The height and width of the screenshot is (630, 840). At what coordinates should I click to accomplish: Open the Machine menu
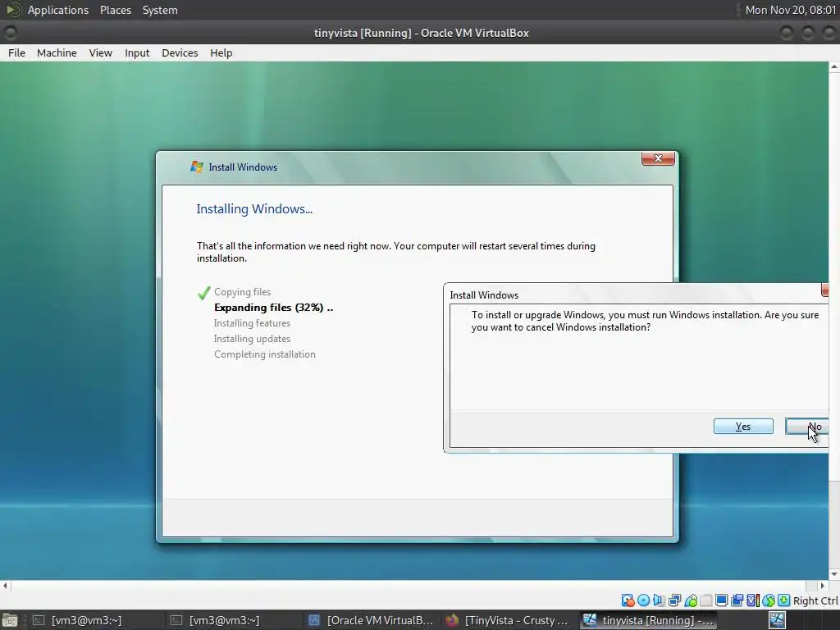tap(57, 53)
